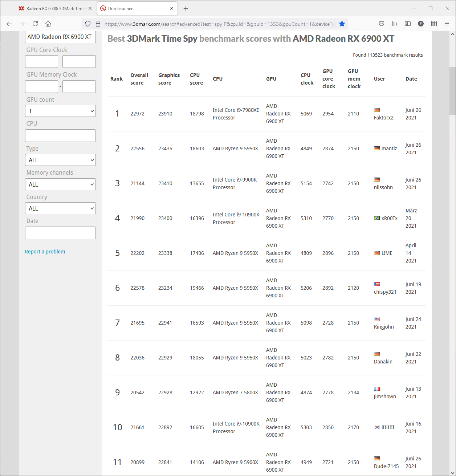The width and height of the screenshot is (456, 476).
Task: Click the flag above Kingjohn
Action: coord(377,319)
